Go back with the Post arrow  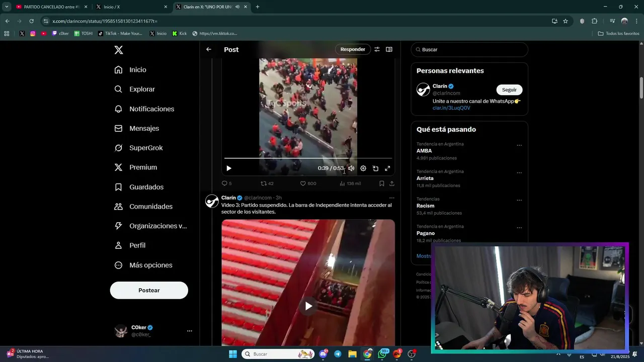(209, 49)
